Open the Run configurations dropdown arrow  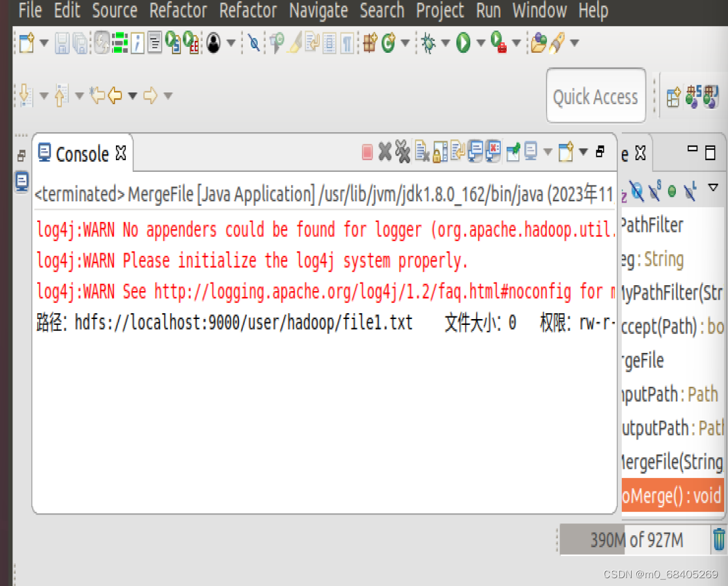[481, 44]
